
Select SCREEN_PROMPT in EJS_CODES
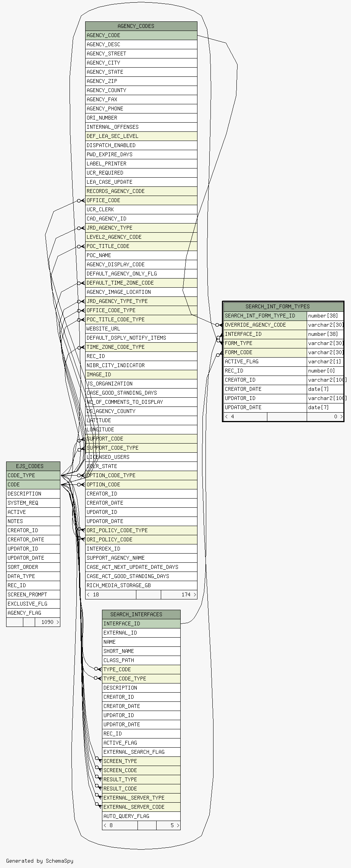(x=33, y=594)
